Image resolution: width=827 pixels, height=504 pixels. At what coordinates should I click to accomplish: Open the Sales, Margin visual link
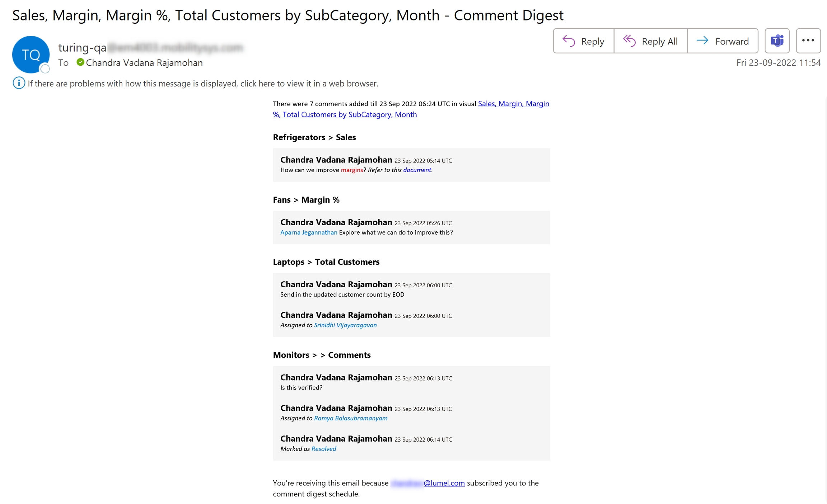point(513,104)
